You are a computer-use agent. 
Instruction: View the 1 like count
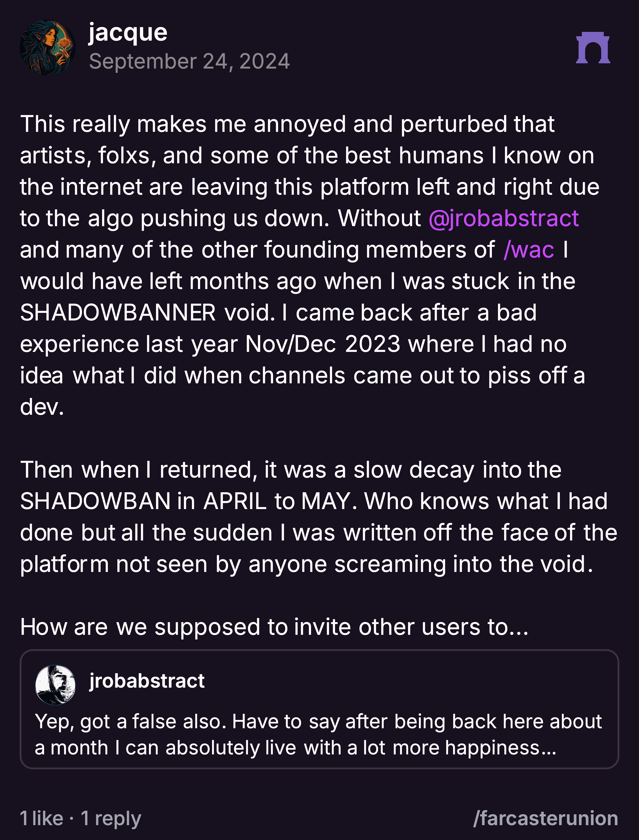click(x=41, y=818)
